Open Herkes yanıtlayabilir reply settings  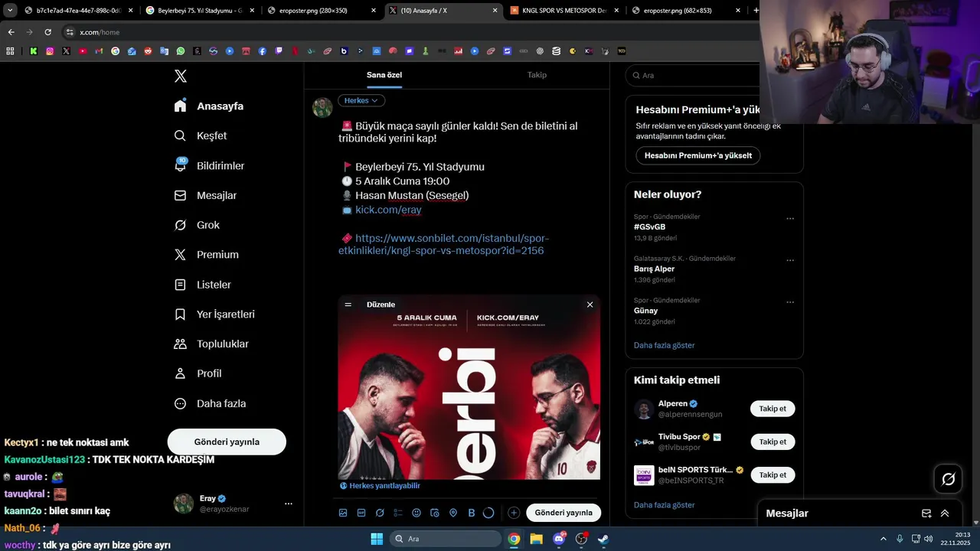coord(380,485)
